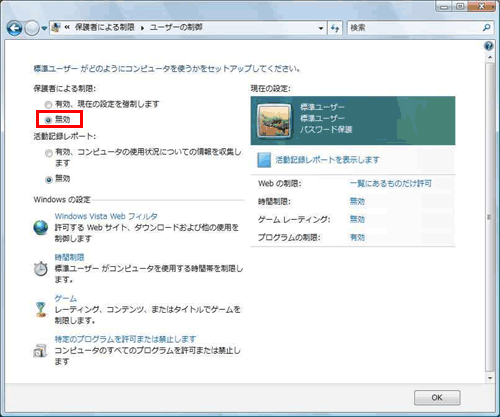This screenshot has width=500, height=417.
Task: Click the stopwatch icon for time limits
Action: 41,269
